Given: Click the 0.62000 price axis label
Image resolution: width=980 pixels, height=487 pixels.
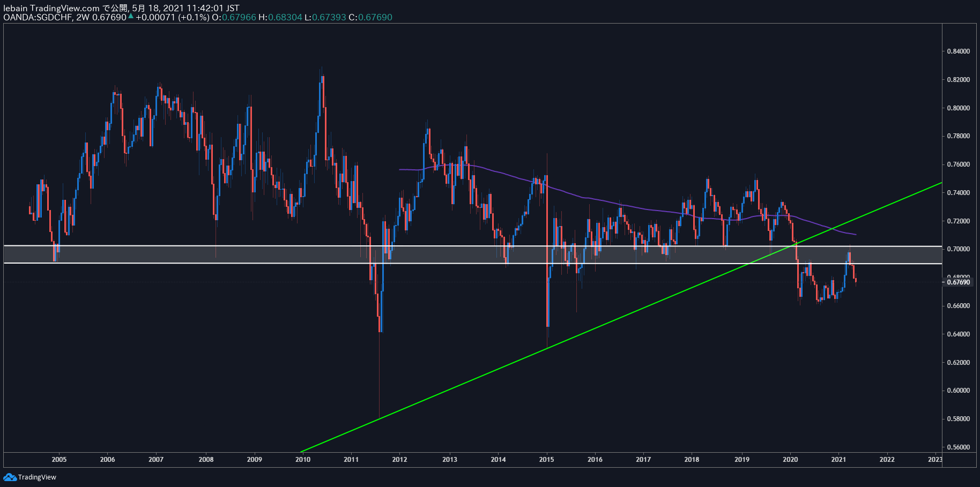Looking at the screenshot, I should pos(958,363).
